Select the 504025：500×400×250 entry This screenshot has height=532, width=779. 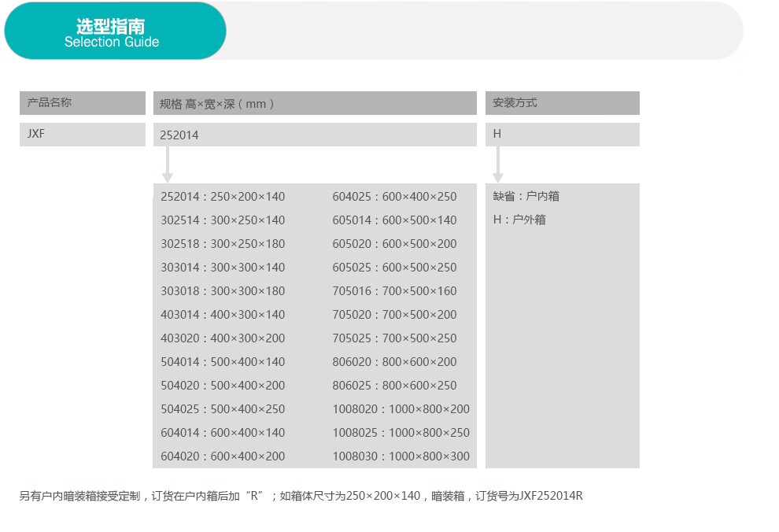pyautogui.click(x=223, y=408)
